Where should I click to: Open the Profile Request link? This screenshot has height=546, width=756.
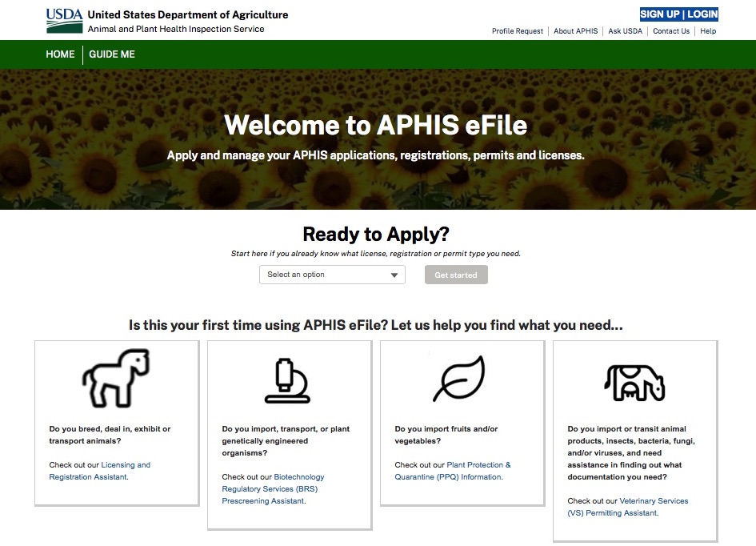pyautogui.click(x=518, y=31)
